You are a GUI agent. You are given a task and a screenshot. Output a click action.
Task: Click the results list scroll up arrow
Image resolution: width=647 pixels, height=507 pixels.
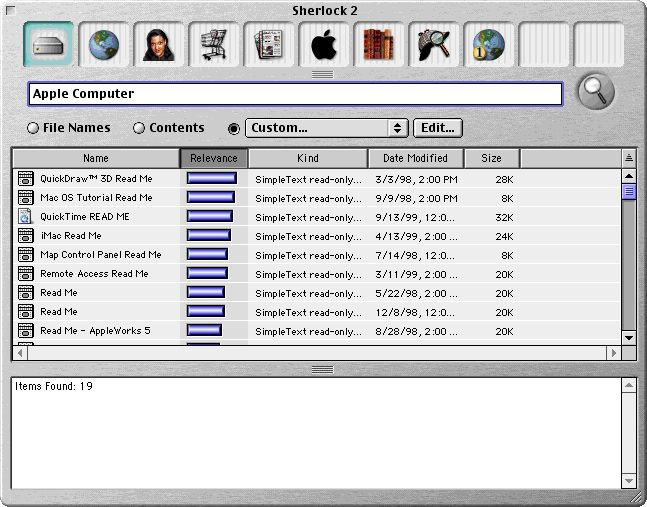(x=629, y=176)
